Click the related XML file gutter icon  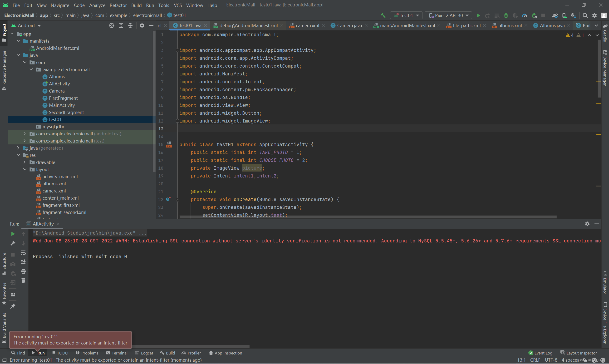[x=169, y=144]
